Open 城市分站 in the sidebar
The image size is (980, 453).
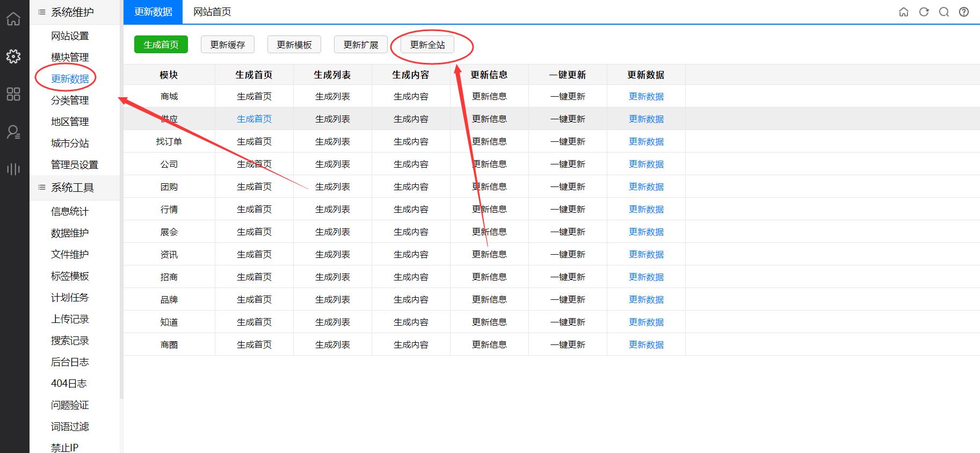point(70,143)
